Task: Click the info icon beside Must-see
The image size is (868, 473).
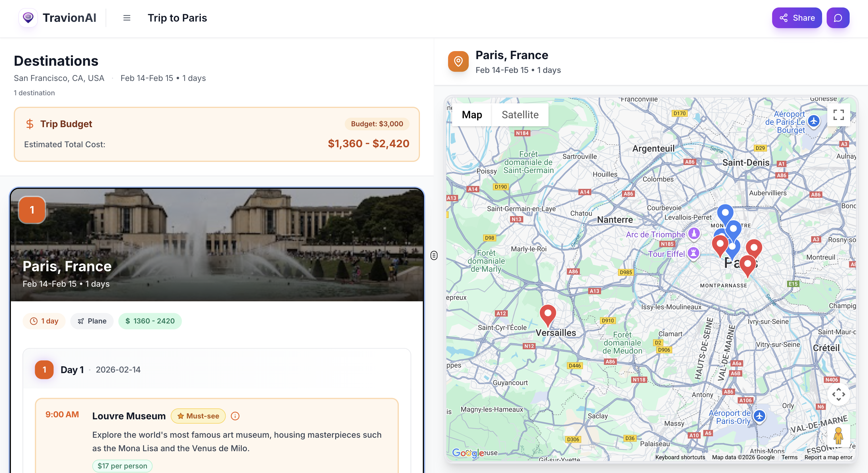Action: pos(235,416)
